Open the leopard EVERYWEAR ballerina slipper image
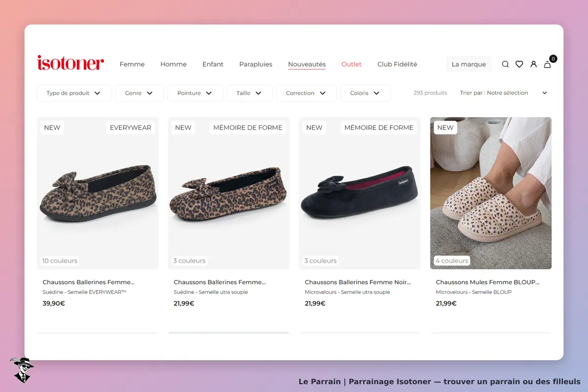 [98, 193]
